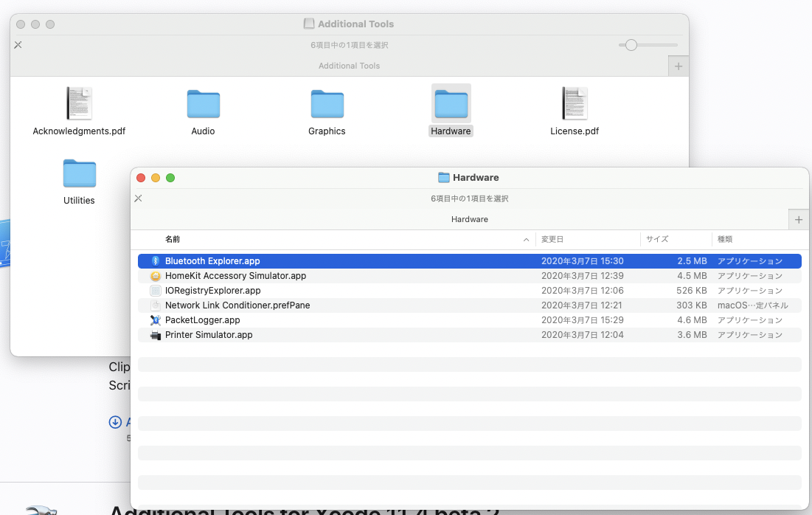Click Acknowledgments.pdf file name label
The image size is (812, 515).
(x=79, y=131)
